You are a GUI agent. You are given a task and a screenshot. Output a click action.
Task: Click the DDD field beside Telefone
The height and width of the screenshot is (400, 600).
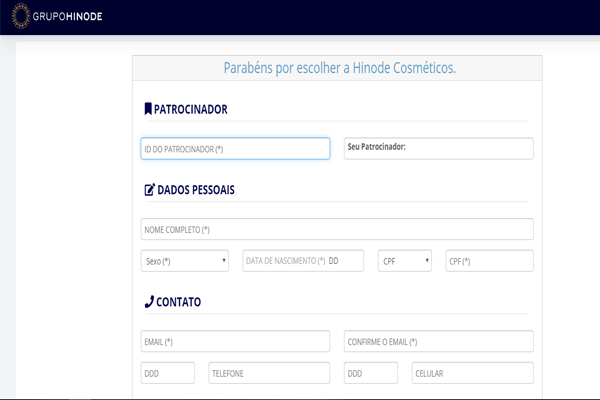tap(168, 373)
